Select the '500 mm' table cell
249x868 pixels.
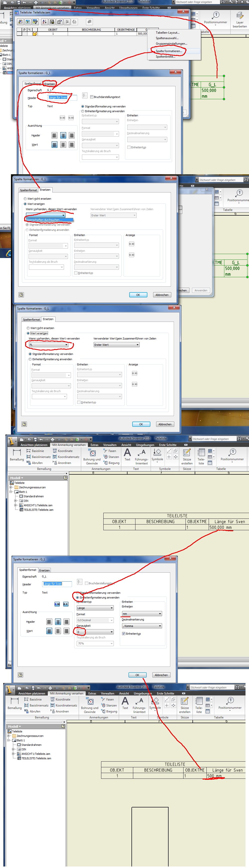(x=226, y=776)
